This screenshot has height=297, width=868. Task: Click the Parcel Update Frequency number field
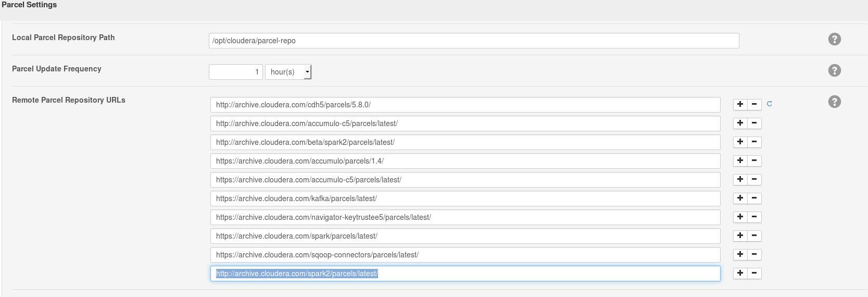click(235, 72)
